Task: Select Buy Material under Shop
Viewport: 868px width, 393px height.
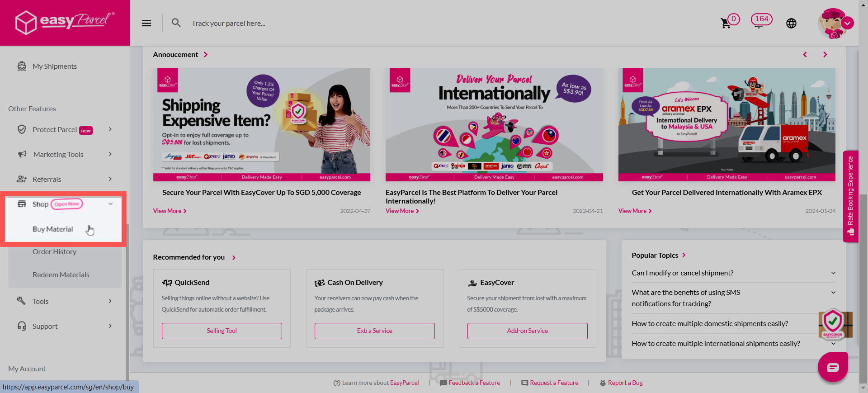Action: coord(52,229)
